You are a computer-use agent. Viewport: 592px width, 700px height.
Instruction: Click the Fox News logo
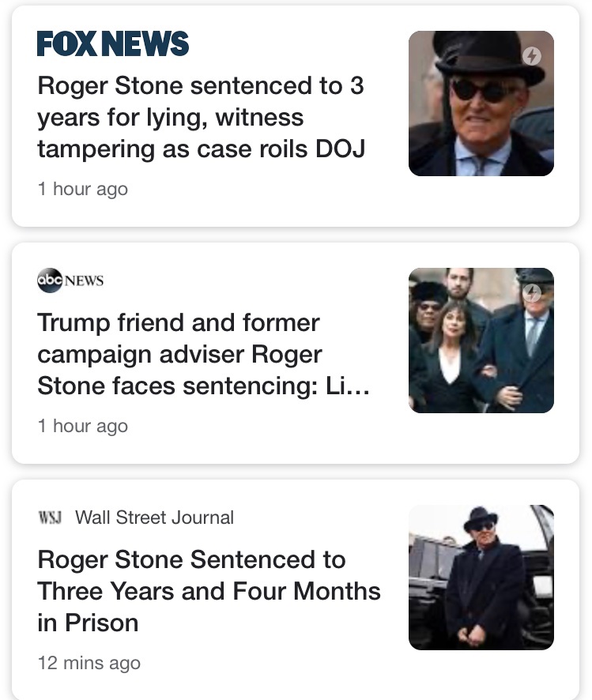click(x=113, y=44)
